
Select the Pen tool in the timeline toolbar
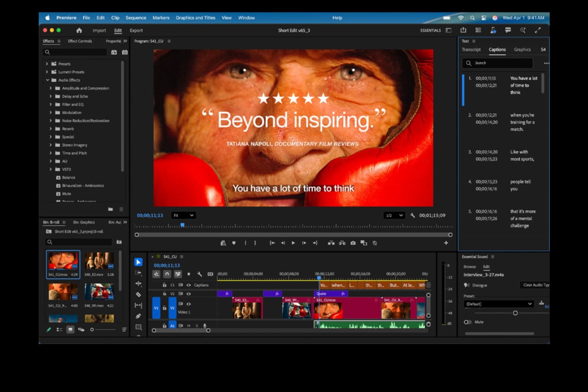click(138, 316)
